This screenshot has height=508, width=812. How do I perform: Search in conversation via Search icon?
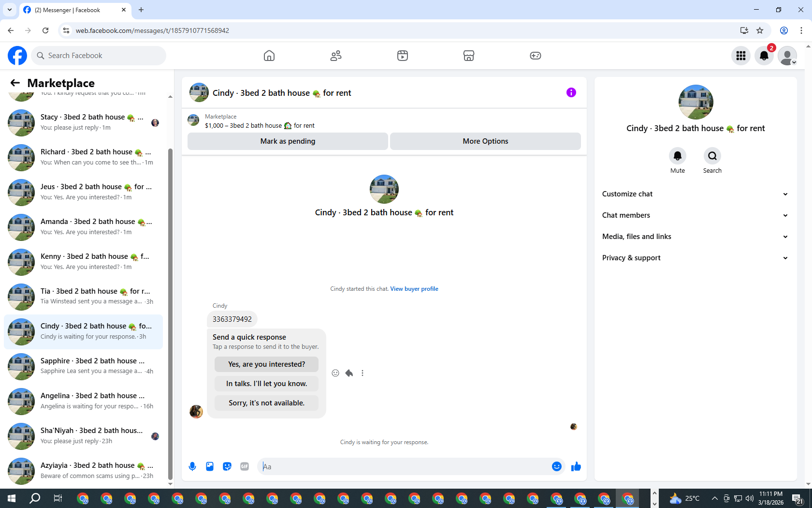pos(712,156)
